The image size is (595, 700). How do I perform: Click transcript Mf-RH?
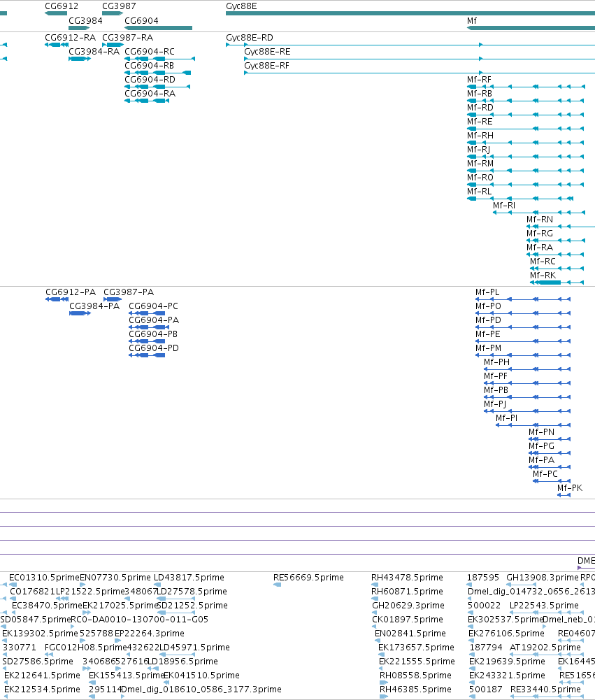(480, 135)
